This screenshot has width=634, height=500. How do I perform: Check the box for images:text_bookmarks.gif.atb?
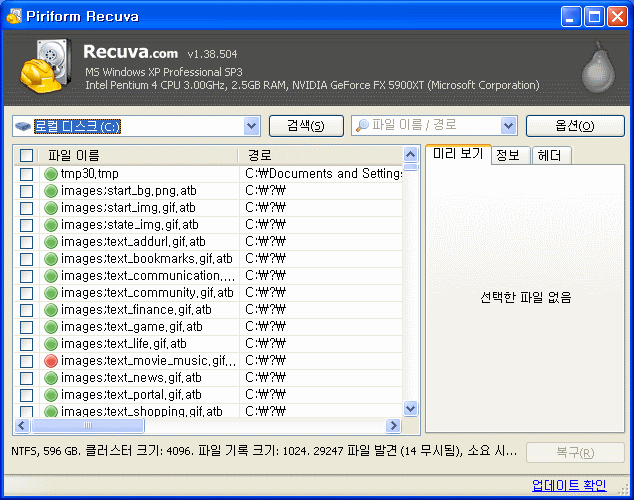click(x=26, y=259)
